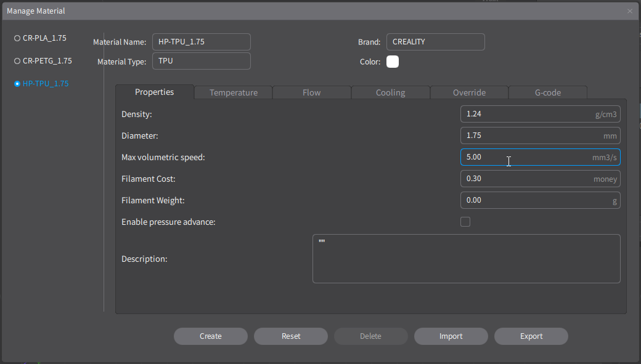Screen dimensions: 641x364
Task: Click the Export button
Action: coord(531,336)
